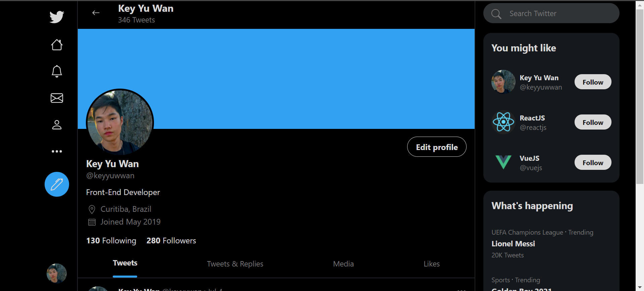Click the 20K Tweets count
644x291 pixels.
(x=507, y=255)
